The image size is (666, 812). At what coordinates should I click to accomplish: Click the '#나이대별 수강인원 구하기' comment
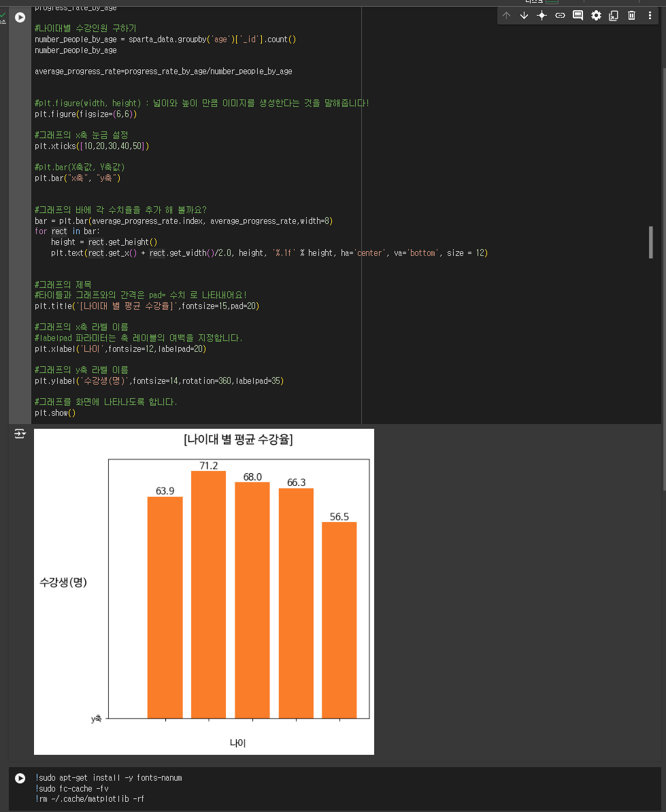[86, 29]
